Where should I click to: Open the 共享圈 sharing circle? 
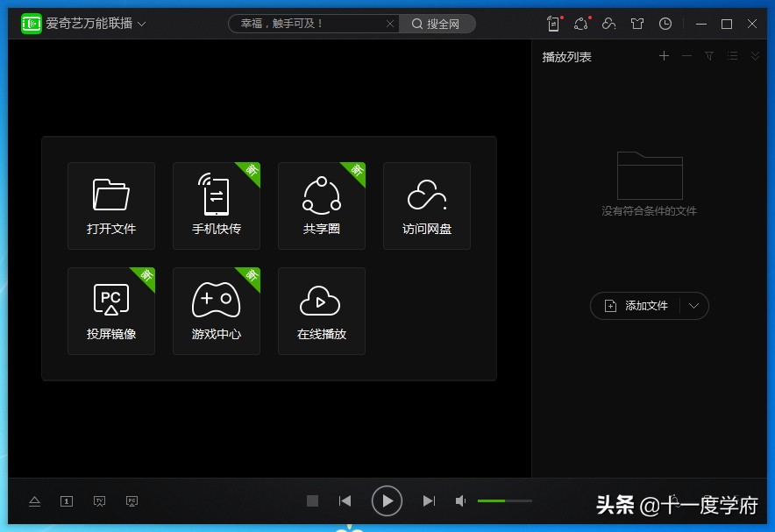click(322, 205)
